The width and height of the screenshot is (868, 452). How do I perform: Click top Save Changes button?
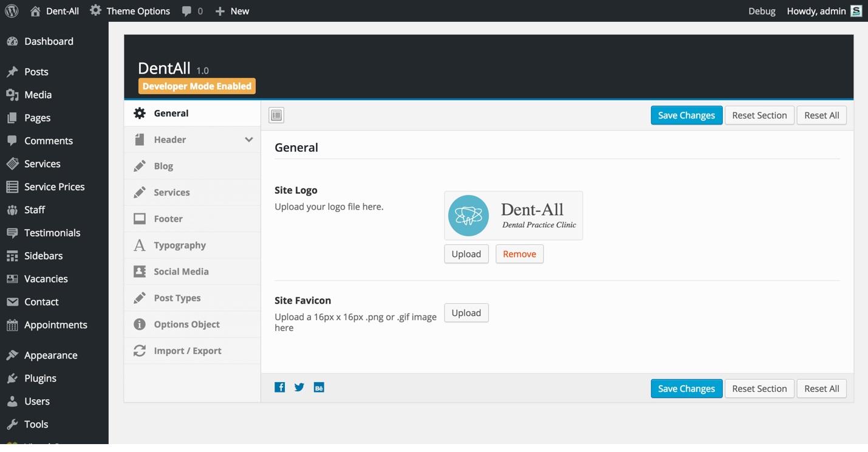pos(686,115)
